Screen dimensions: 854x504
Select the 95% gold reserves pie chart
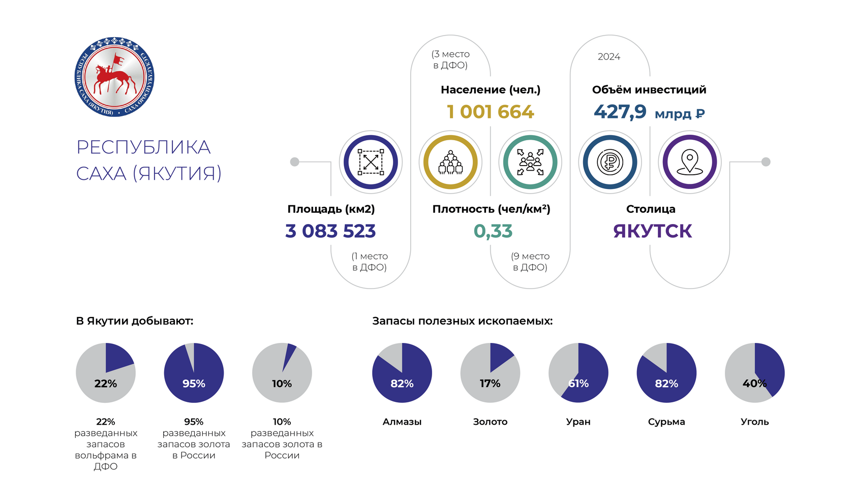point(194,373)
